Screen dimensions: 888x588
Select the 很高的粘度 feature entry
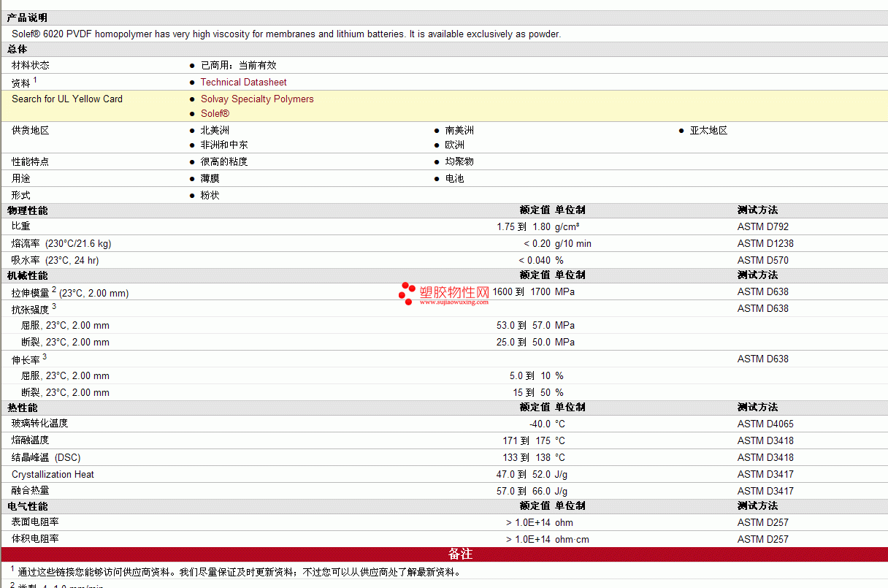224,162
